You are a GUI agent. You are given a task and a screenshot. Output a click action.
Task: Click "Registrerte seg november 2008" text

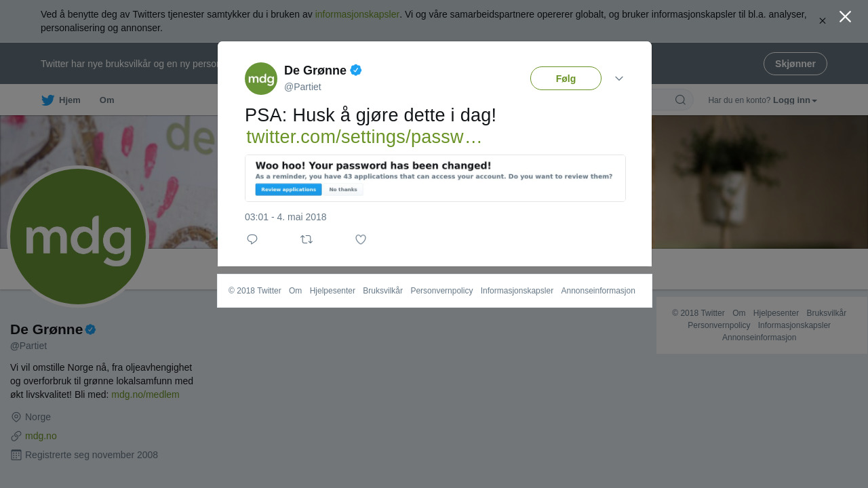[x=92, y=455]
